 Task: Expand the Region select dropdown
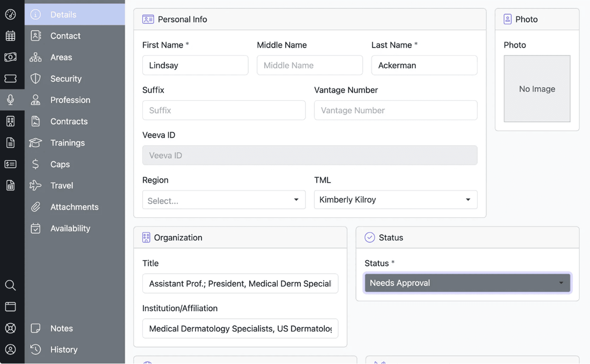[x=224, y=200]
